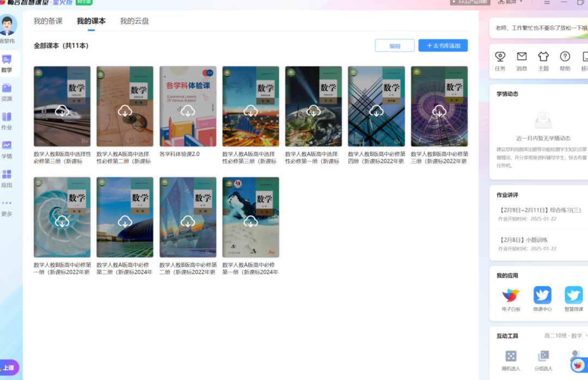Image resolution: width=588 pixels, height=380 pixels.
Task: Expand the 截屏 screenshot dropdown
Action: point(511,2)
